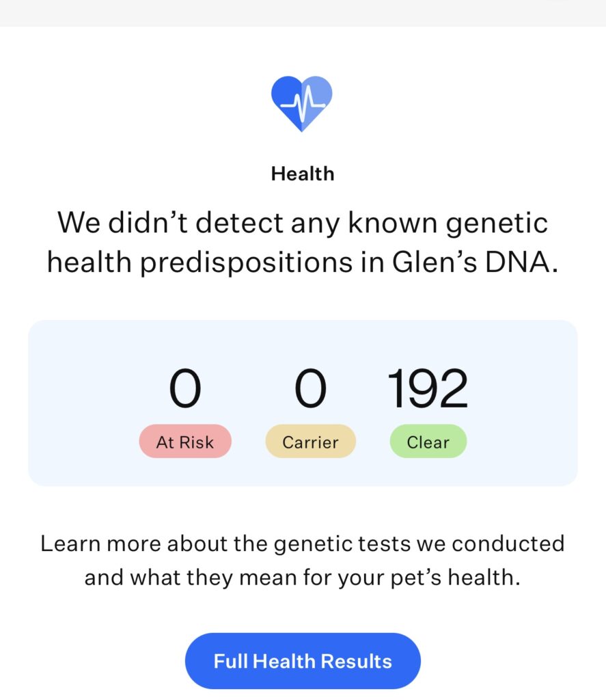
Task: Click the blue heart pulse icon
Action: (x=302, y=103)
